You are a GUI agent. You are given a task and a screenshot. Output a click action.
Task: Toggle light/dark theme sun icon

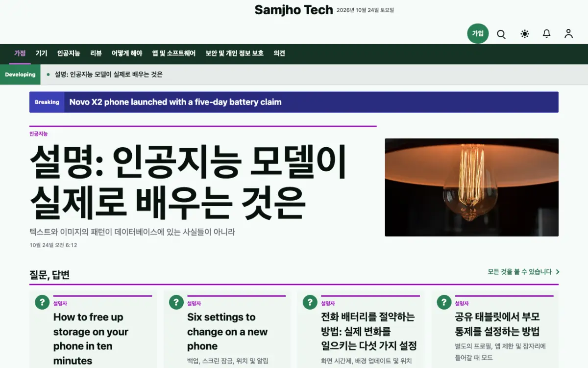[x=525, y=34]
